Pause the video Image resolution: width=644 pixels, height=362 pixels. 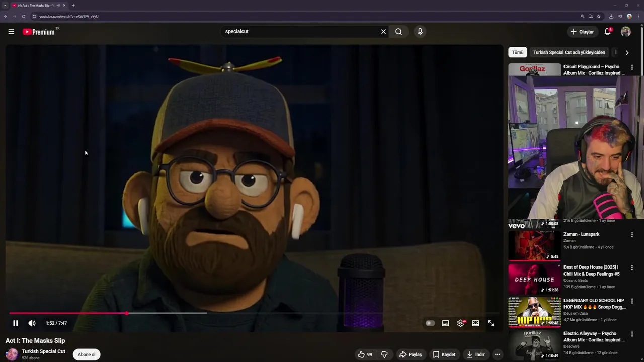tap(16, 323)
